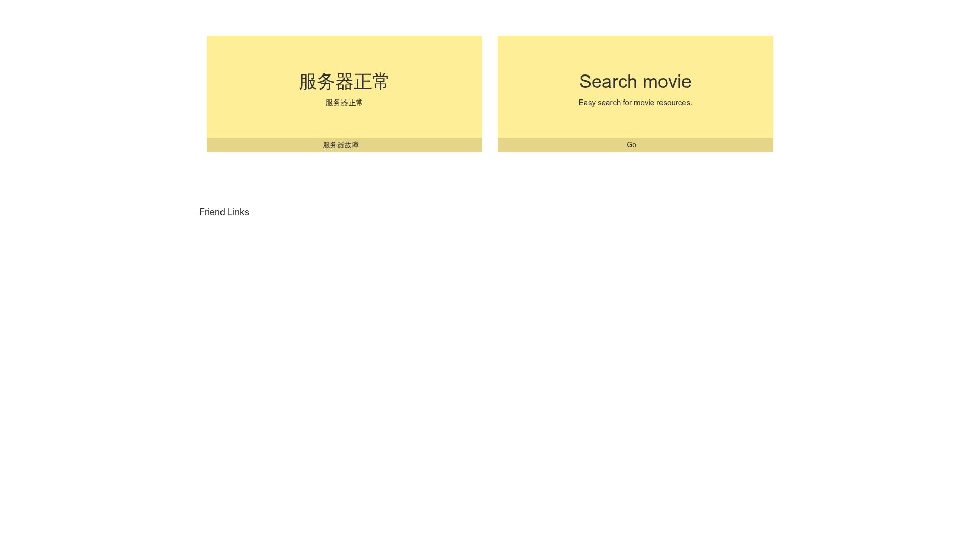Click 'Easy search for movie resources.' text

(x=635, y=103)
